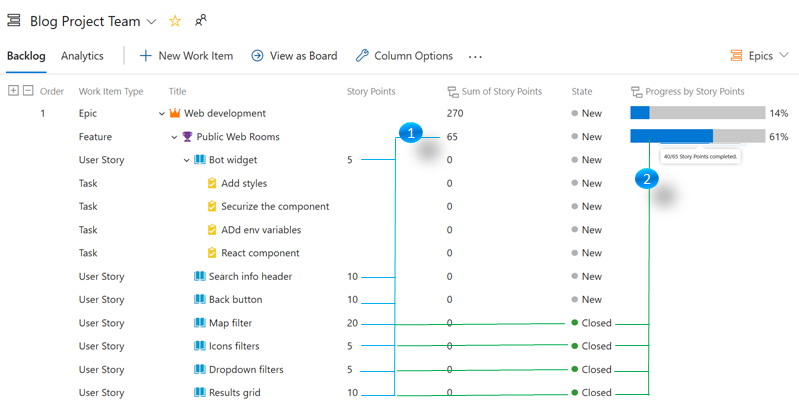The width and height of the screenshot is (799, 404).
Task: Click the backlog icon beside Blog Project Team
Action: click(14, 20)
